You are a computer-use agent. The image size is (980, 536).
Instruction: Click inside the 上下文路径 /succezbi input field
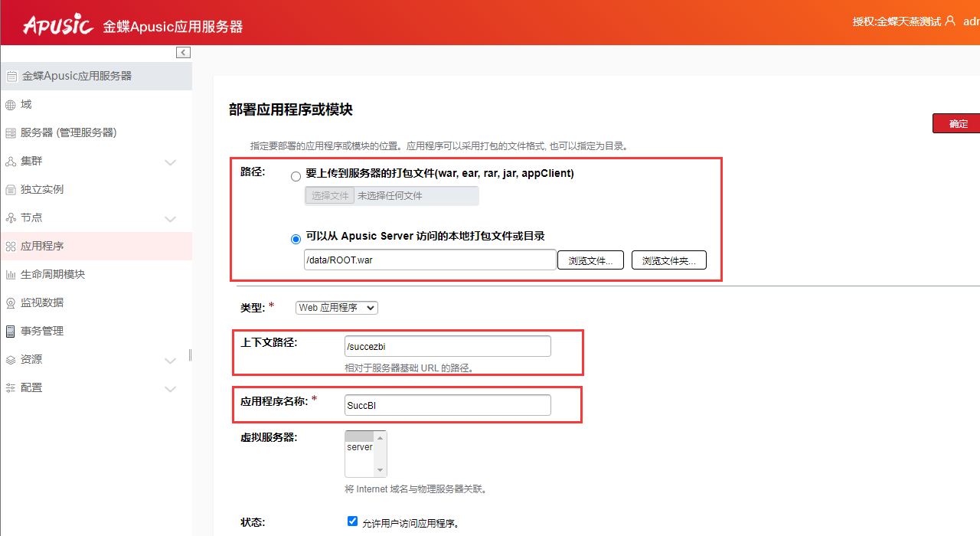pos(447,346)
